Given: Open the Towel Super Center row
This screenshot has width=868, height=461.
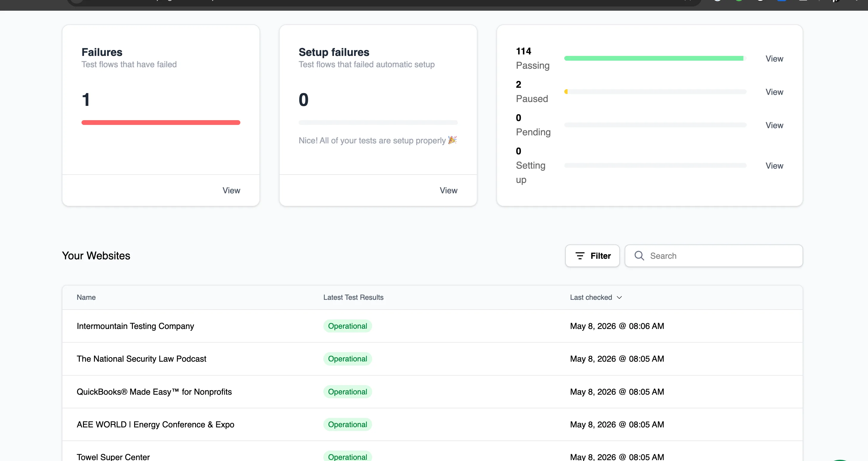Looking at the screenshot, I should pyautogui.click(x=432, y=451).
